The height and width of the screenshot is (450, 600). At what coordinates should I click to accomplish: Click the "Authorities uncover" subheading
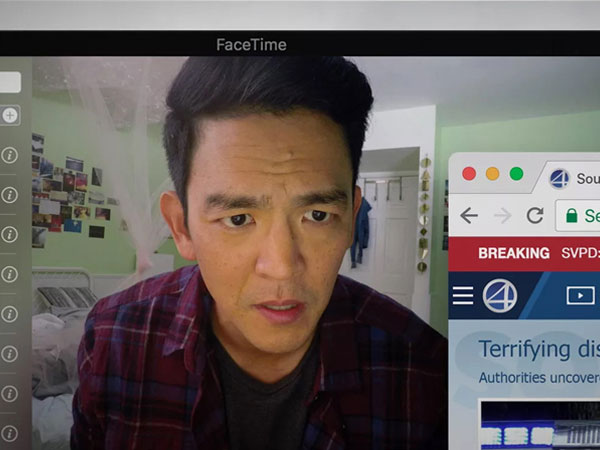click(539, 378)
